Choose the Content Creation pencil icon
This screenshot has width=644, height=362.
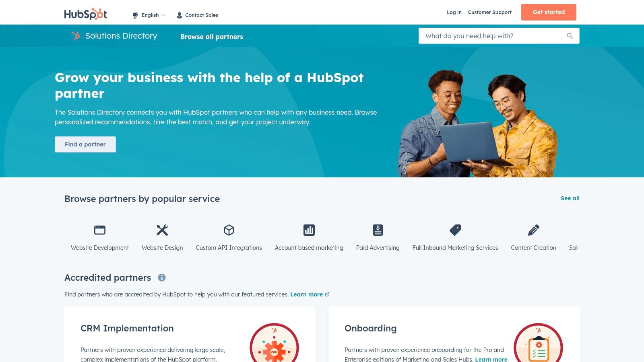tap(534, 230)
